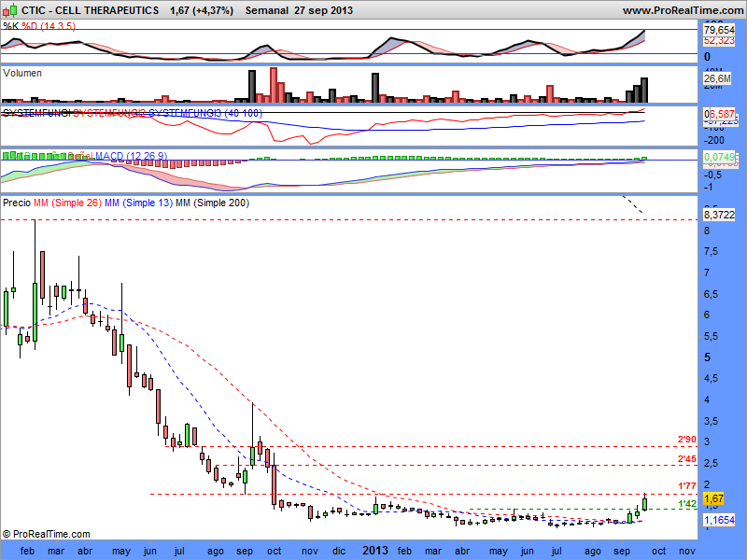Click the 5 price axis label
The image size is (747, 560).
[x=708, y=357]
